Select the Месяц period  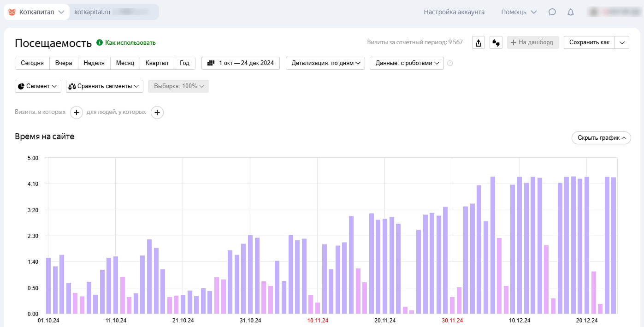pos(125,63)
